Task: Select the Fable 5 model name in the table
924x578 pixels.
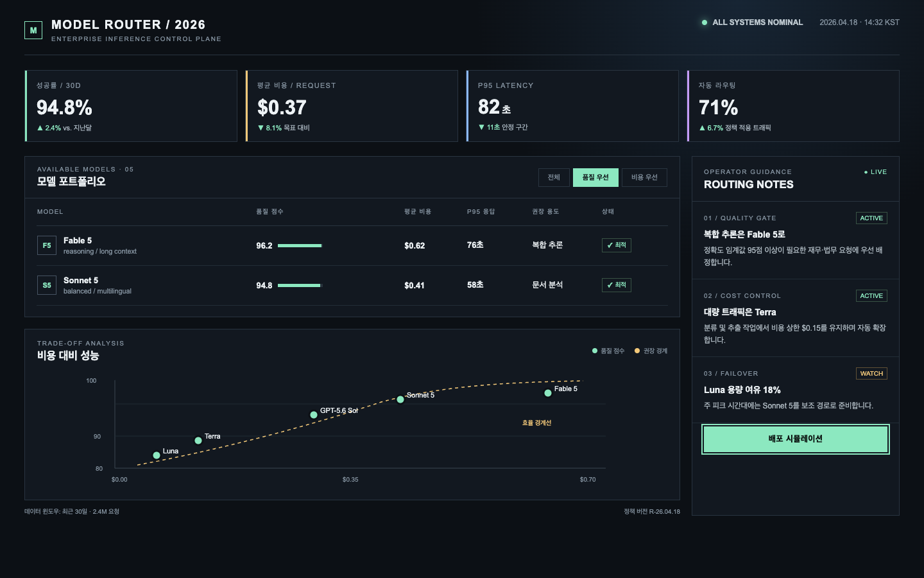Action: tap(78, 241)
